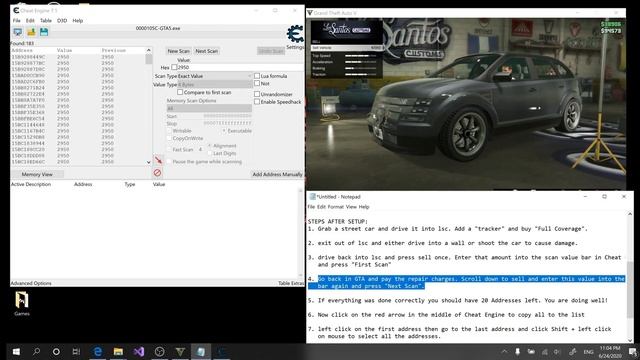The image size is (640, 360).
Task: Open Cheat Engine Help menu
Action: click(x=78, y=20)
